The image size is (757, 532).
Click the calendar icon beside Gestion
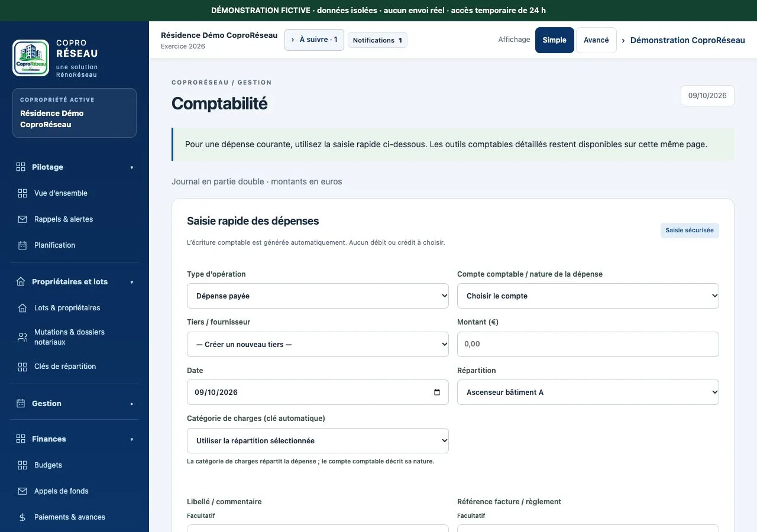coord(21,404)
